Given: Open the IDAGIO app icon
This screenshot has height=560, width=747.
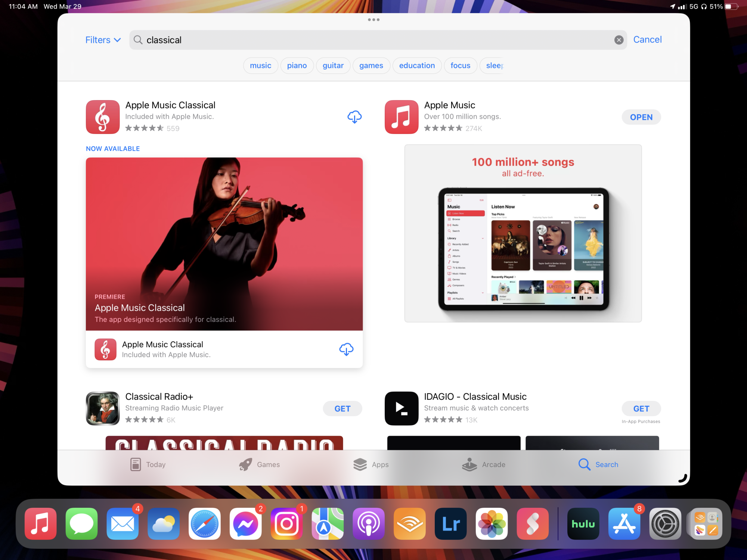Looking at the screenshot, I should (402, 408).
